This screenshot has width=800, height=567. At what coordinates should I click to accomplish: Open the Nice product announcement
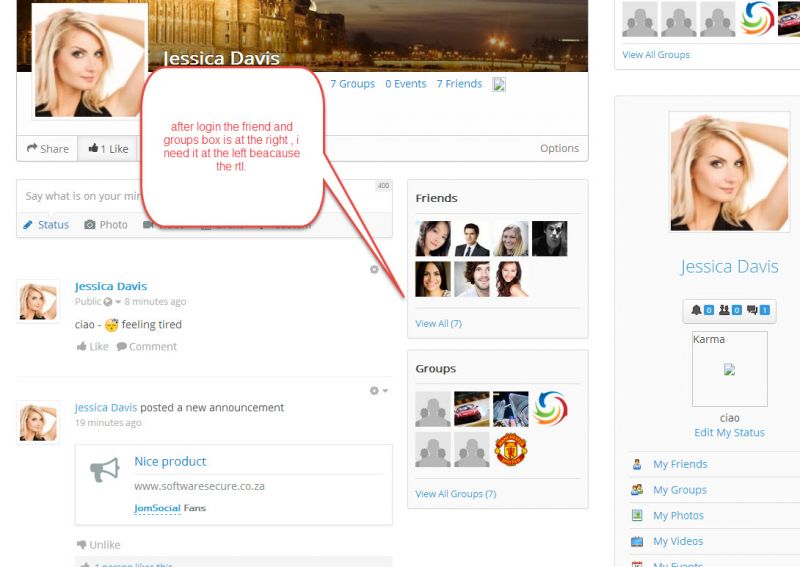(x=170, y=461)
